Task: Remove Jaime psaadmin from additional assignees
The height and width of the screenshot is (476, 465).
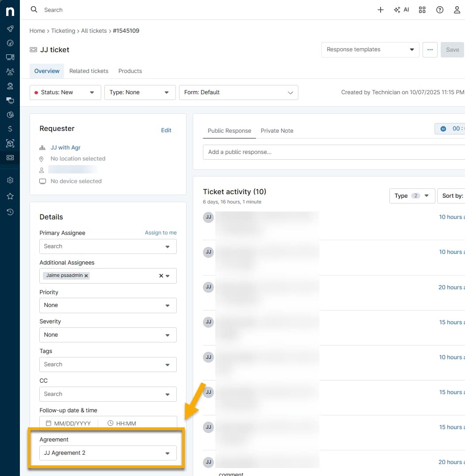Action: point(86,276)
